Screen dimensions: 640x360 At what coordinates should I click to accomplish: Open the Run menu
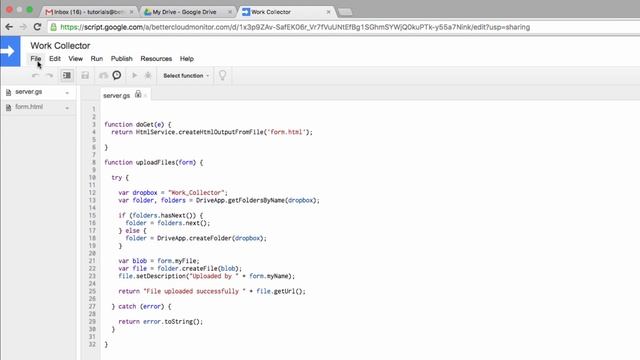pos(97,59)
